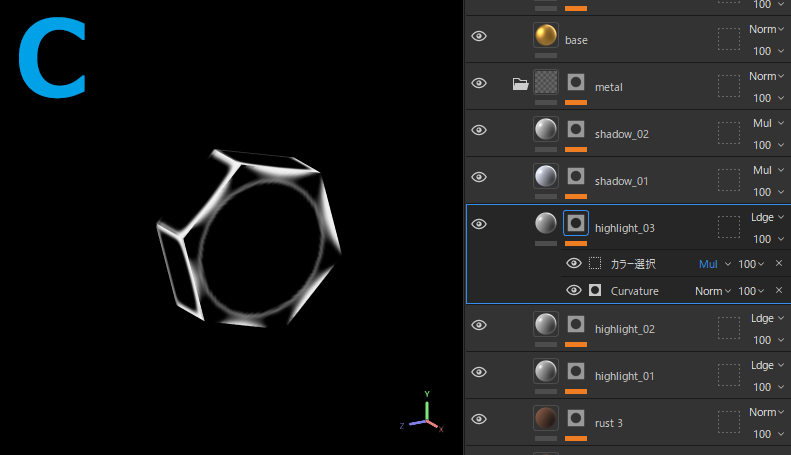Open opacity slider for shadow_01 layer
Image resolution: width=791 pixels, height=455 pixels.
(767, 192)
